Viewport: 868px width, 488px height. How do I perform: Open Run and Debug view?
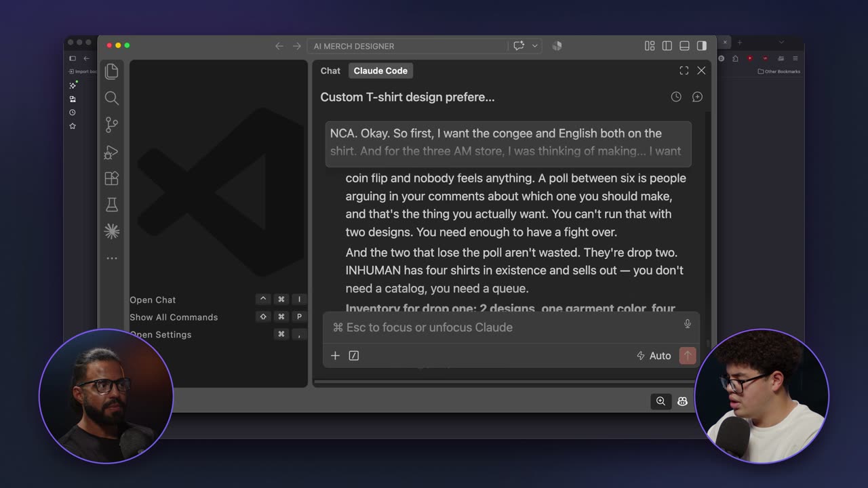point(112,152)
